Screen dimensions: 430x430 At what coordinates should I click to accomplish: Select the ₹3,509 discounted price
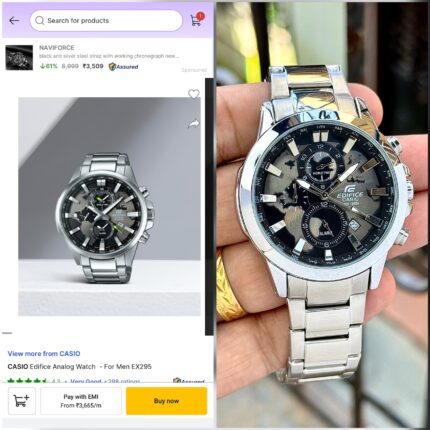point(93,66)
